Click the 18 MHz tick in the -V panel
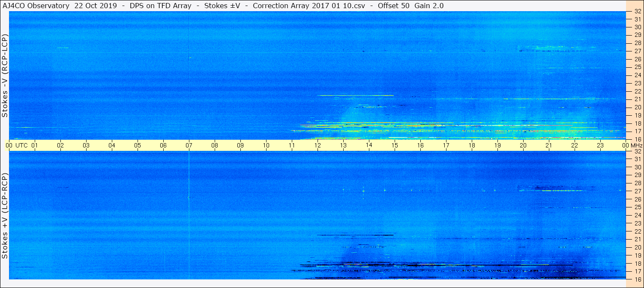Image resolution: width=644 pixels, height=288 pixels. click(638, 123)
